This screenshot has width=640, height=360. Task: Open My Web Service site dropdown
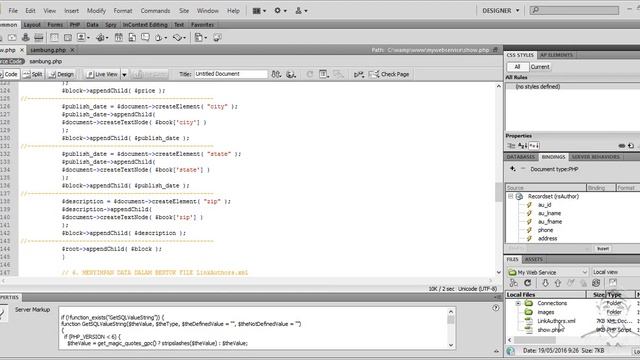tap(547, 272)
